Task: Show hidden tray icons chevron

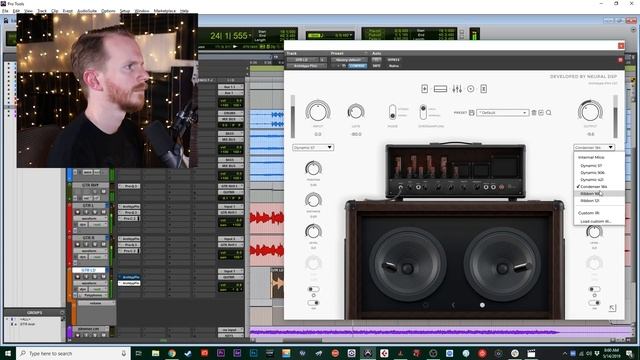Action: 565,353
